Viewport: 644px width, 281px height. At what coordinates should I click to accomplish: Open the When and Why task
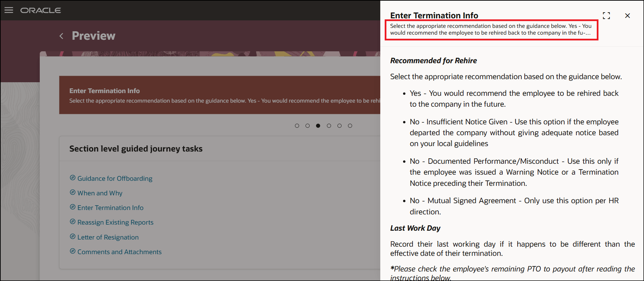[100, 193]
